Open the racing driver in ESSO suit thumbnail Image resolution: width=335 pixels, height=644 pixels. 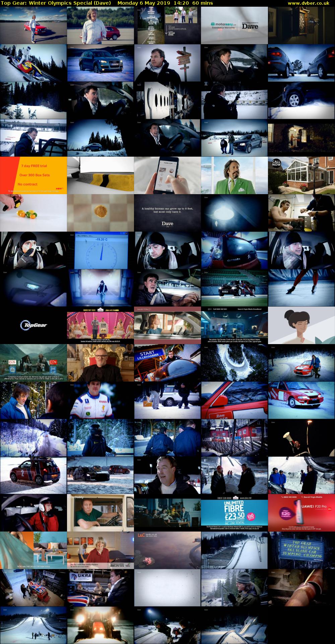tap(100, 400)
